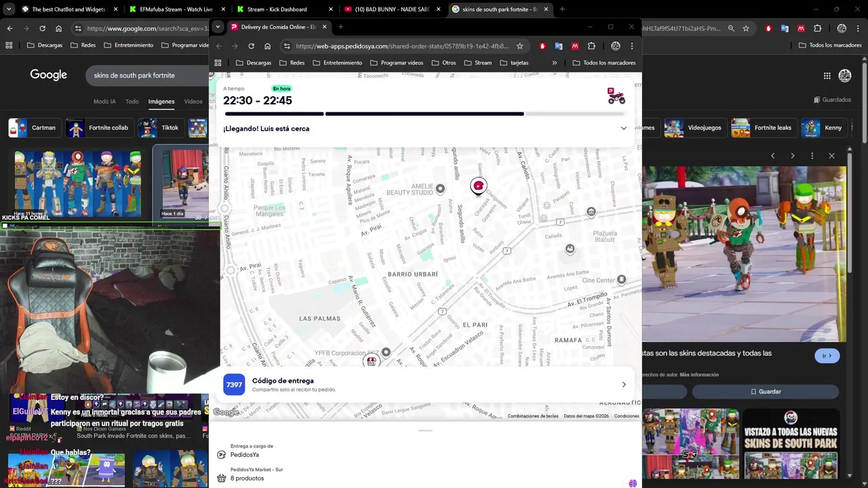Open Descargas folder in Google window
This screenshot has width=868, height=488.
(45, 45)
